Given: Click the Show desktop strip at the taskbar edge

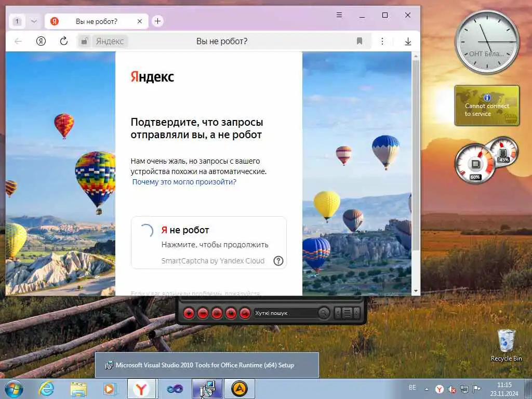Looking at the screenshot, I should click(529, 389).
